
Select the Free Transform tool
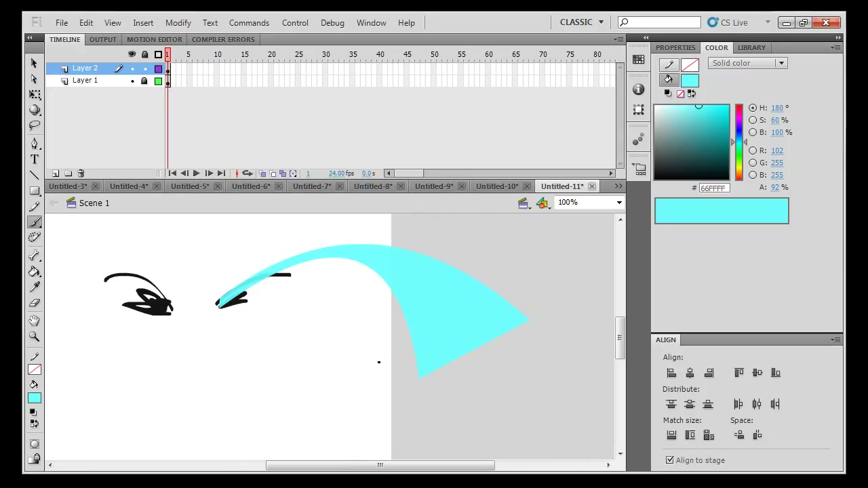click(35, 94)
